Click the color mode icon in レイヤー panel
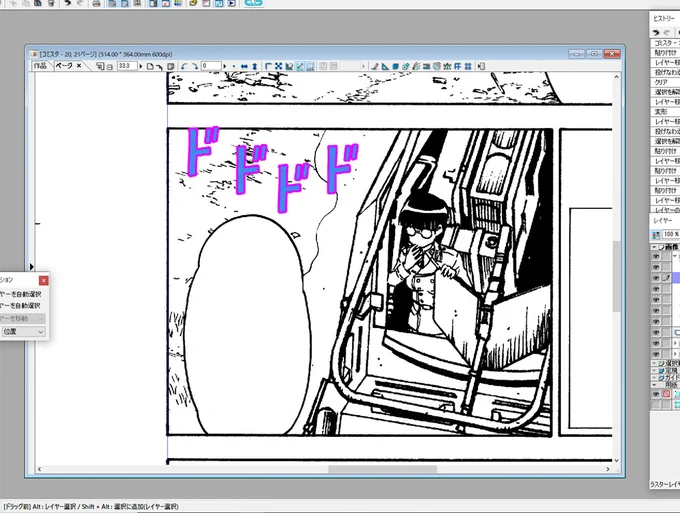Viewport: 680px width, 513px height. click(x=656, y=235)
